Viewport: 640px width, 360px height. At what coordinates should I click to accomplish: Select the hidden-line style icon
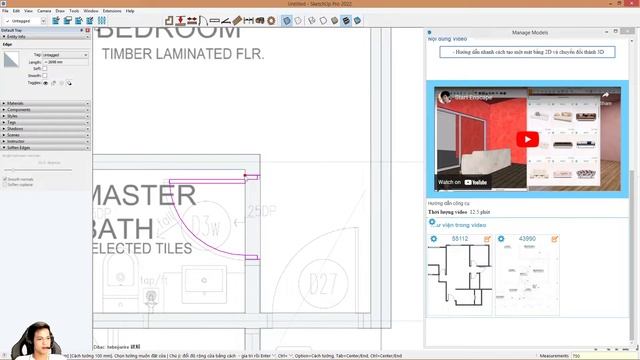pos(312,20)
